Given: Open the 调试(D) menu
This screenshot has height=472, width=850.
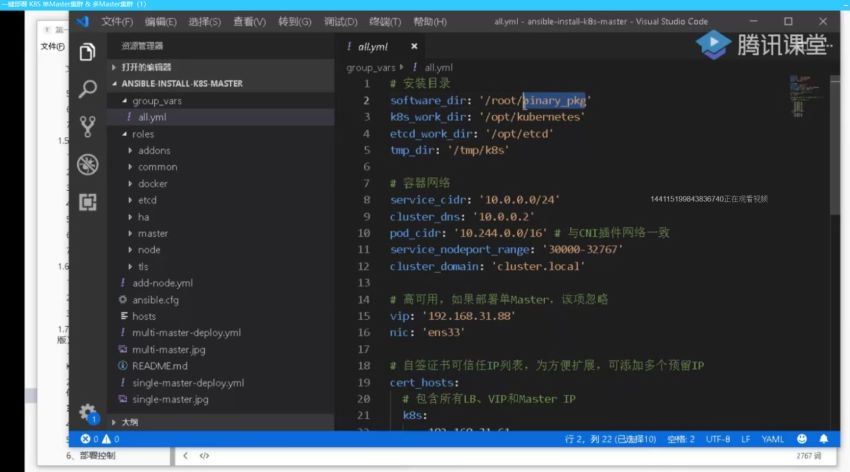Looking at the screenshot, I should (340, 22).
